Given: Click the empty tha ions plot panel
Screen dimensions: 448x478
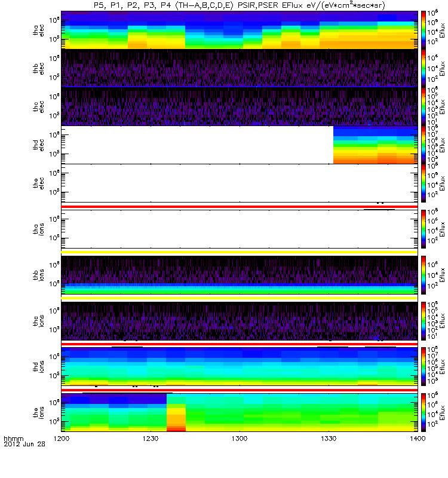Looking at the screenshot, I should click(x=240, y=229).
